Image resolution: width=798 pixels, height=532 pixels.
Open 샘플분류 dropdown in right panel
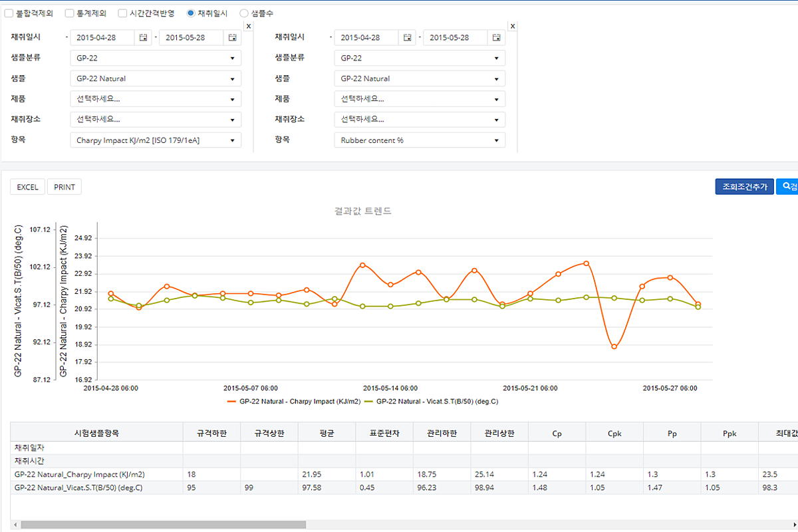[x=420, y=58]
